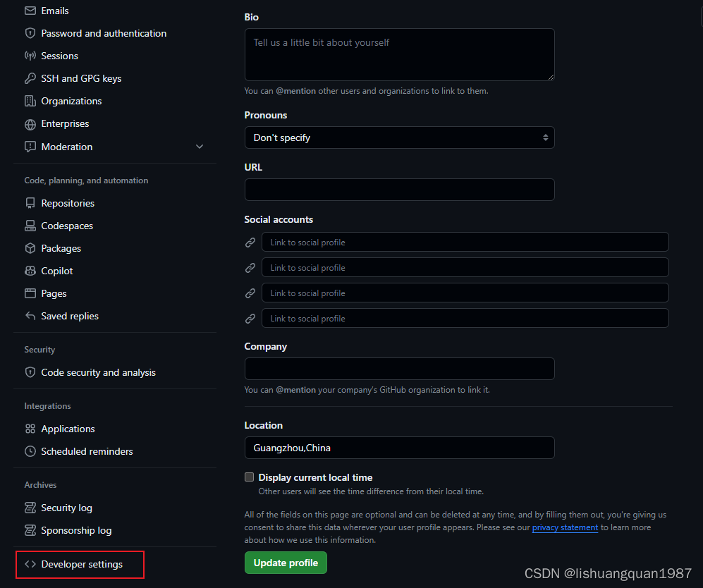Click the Update profile button

286,563
